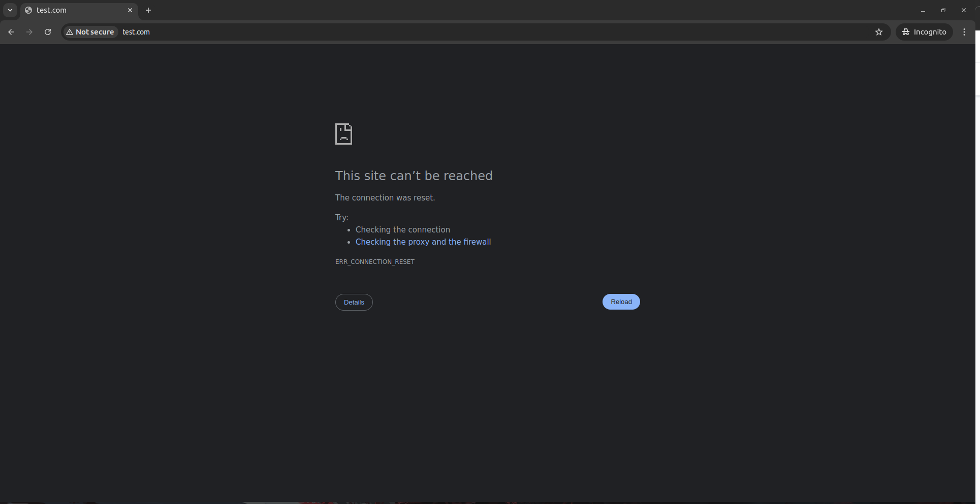The image size is (980, 504).
Task: Open Chrome three-dot menu
Action: click(x=964, y=32)
